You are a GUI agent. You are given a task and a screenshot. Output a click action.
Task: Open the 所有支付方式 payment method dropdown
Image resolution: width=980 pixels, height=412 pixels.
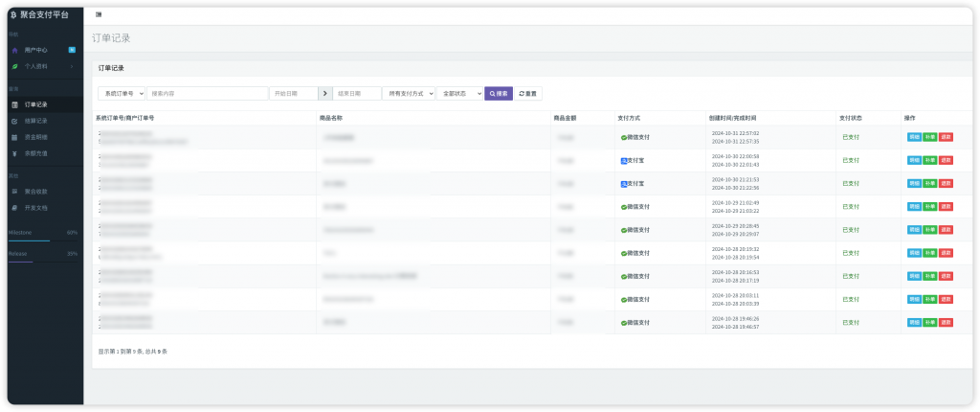(x=408, y=93)
